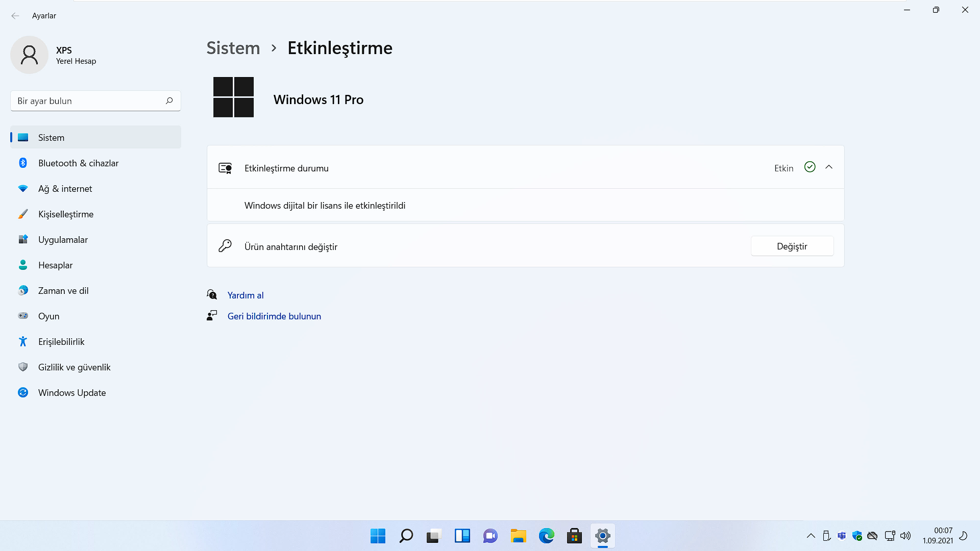The width and height of the screenshot is (980, 551).
Task: Open Erişilebilirlik settings
Action: [x=95, y=341]
